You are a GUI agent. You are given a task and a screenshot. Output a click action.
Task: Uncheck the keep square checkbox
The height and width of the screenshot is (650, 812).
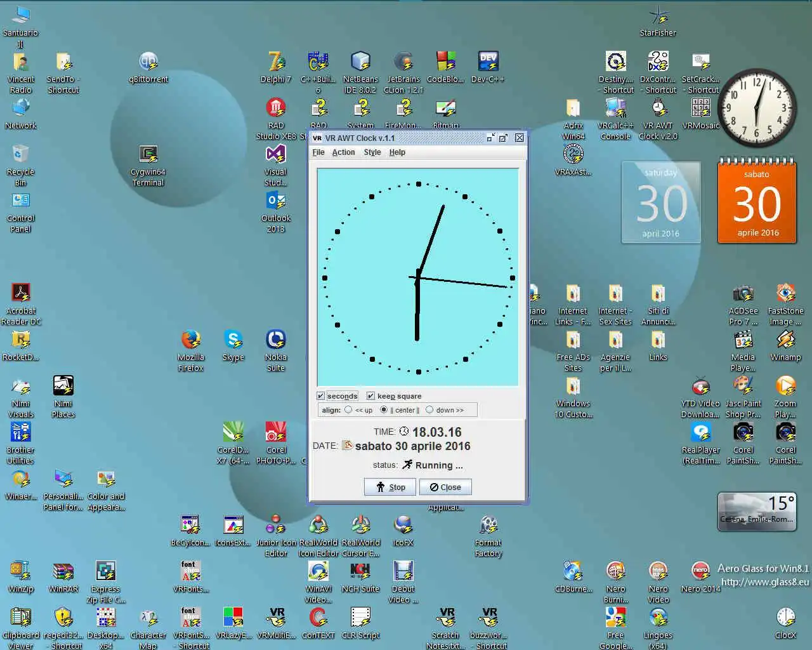tap(370, 396)
